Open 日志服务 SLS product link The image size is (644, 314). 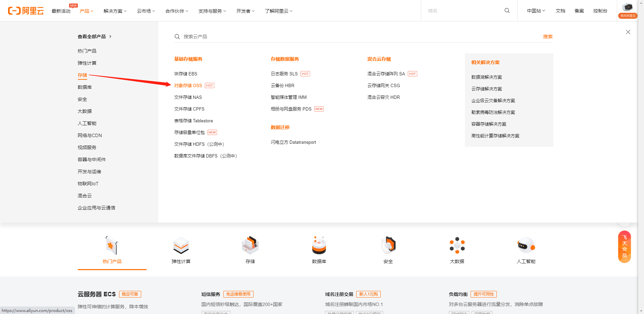click(284, 74)
